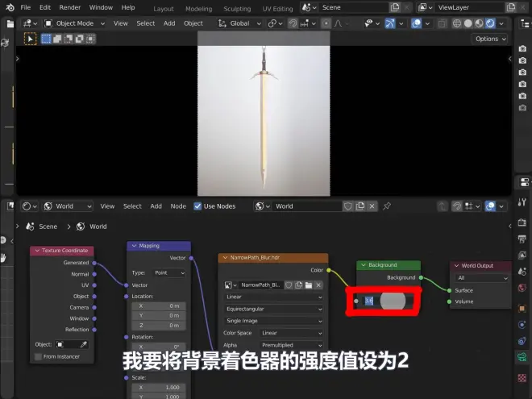
Task: Collapse the Mapping node
Action: point(134,246)
